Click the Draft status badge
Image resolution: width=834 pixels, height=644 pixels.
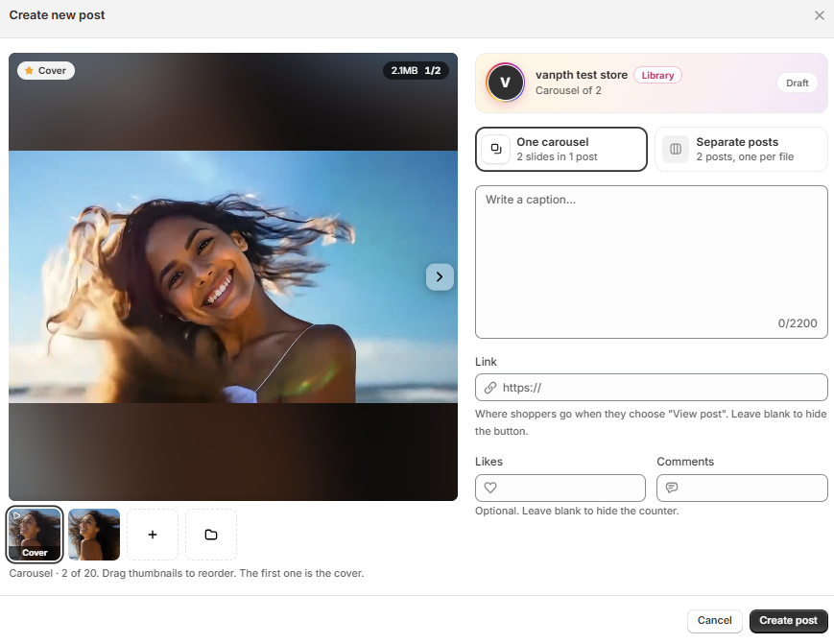coord(798,83)
